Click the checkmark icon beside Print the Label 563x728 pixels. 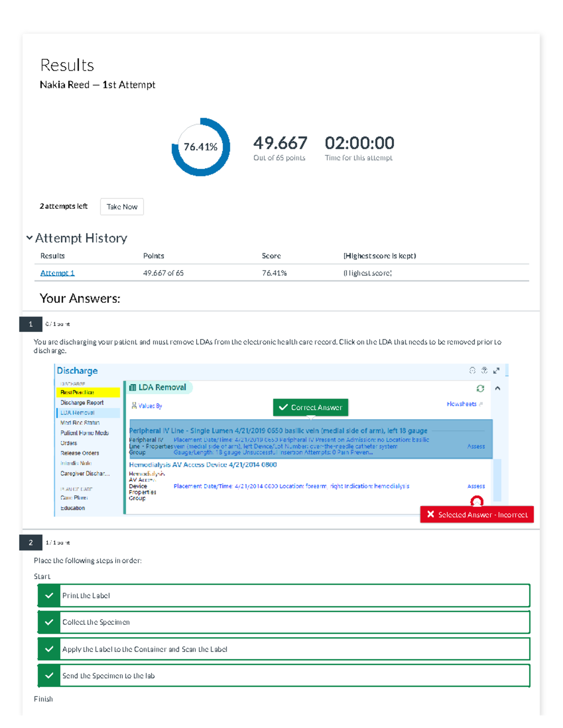click(49, 595)
